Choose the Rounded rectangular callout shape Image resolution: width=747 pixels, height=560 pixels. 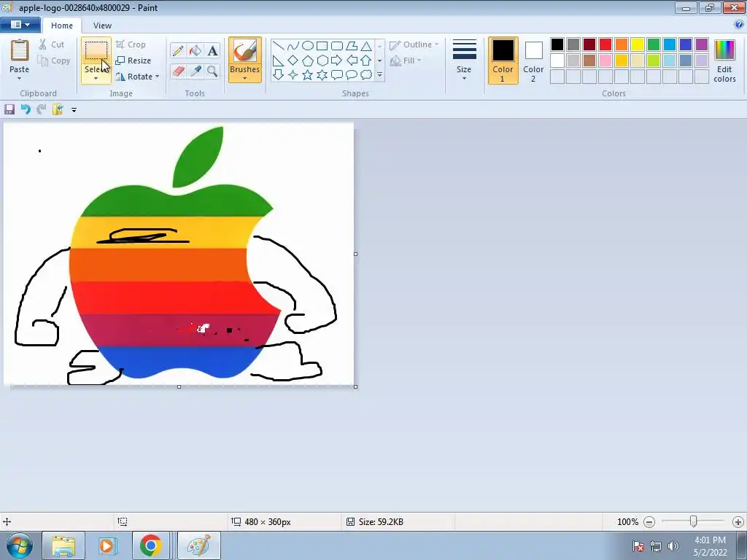tap(337, 75)
